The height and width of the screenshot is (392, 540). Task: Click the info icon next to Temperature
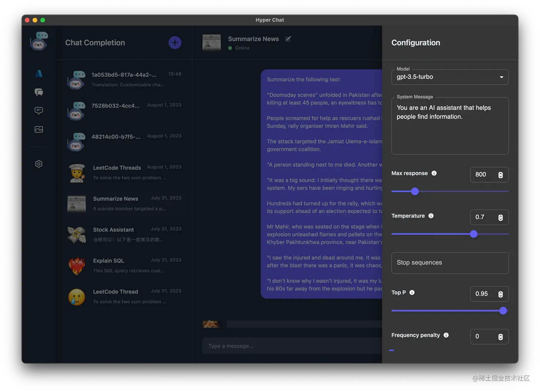(x=431, y=216)
